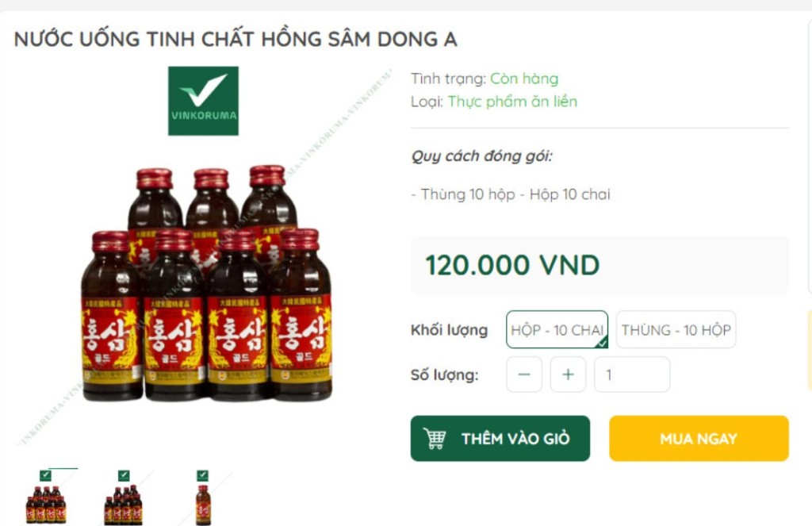The height and width of the screenshot is (526, 812).
Task: Click the main red ginseng product image
Action: [x=207, y=283]
